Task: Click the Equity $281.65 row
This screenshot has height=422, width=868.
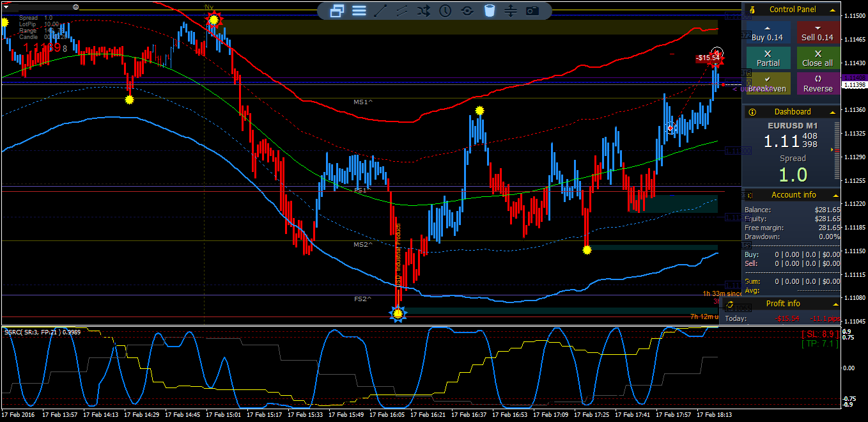Action: [793, 219]
